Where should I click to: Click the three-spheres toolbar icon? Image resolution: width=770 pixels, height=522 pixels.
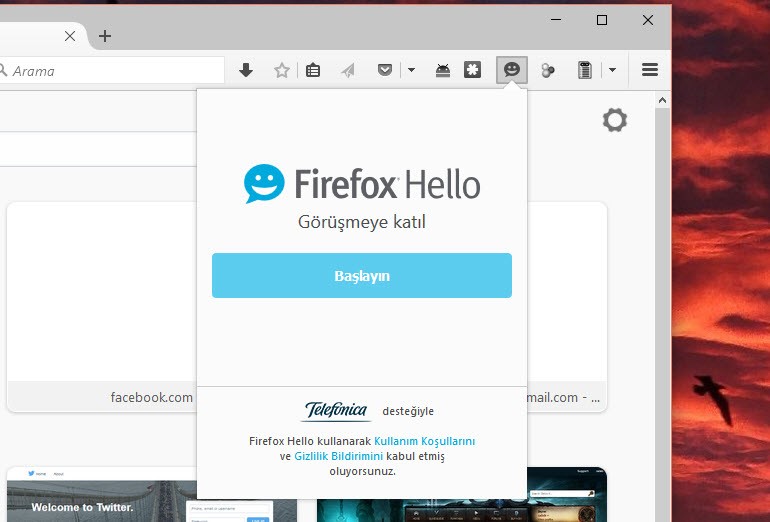pyautogui.click(x=548, y=70)
